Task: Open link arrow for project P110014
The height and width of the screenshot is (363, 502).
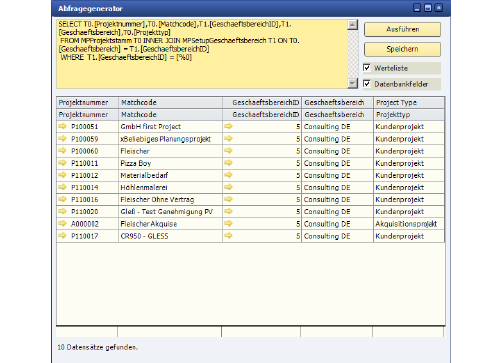Action: coord(62,187)
